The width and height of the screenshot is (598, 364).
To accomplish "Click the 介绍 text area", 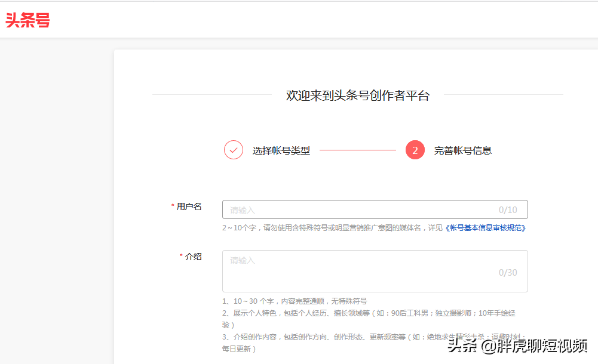I will [375, 271].
